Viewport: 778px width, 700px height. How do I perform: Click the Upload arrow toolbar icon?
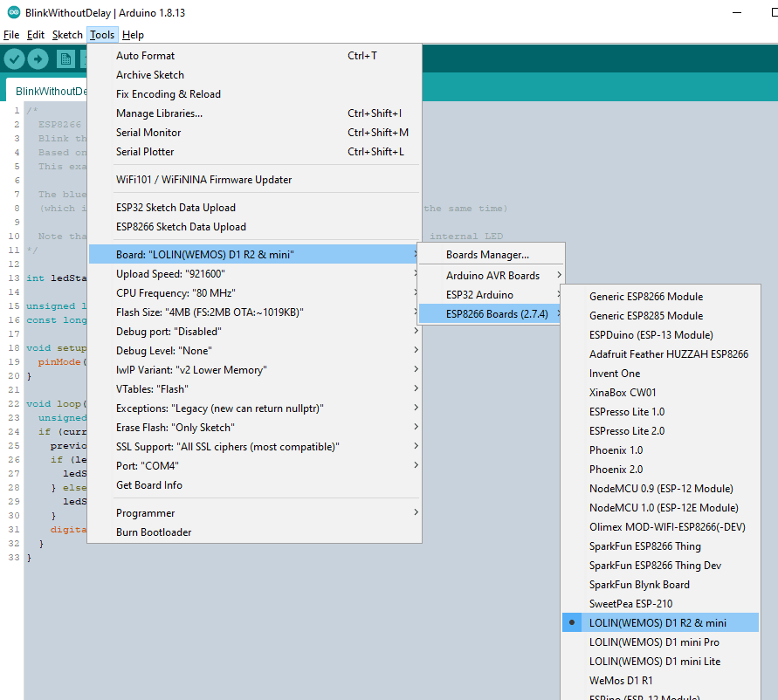point(38,58)
